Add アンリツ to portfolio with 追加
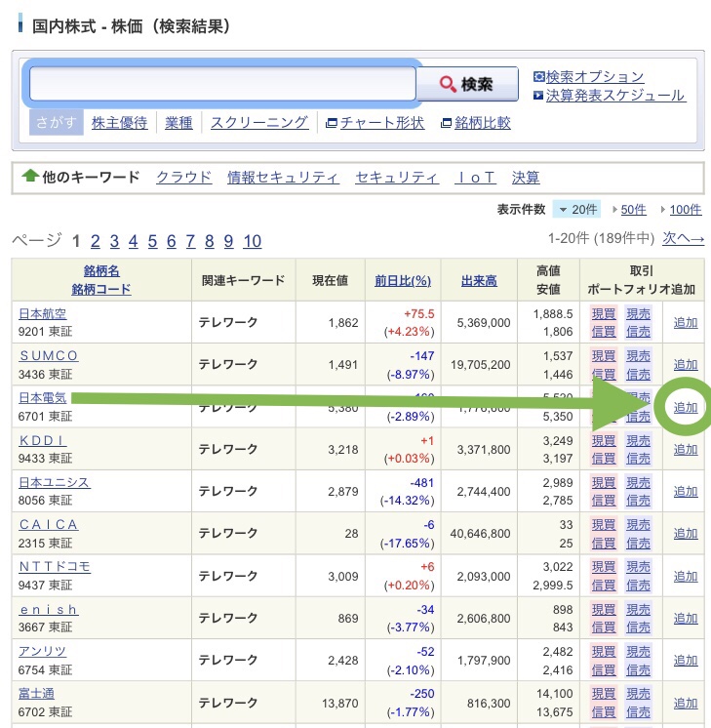 [686, 661]
